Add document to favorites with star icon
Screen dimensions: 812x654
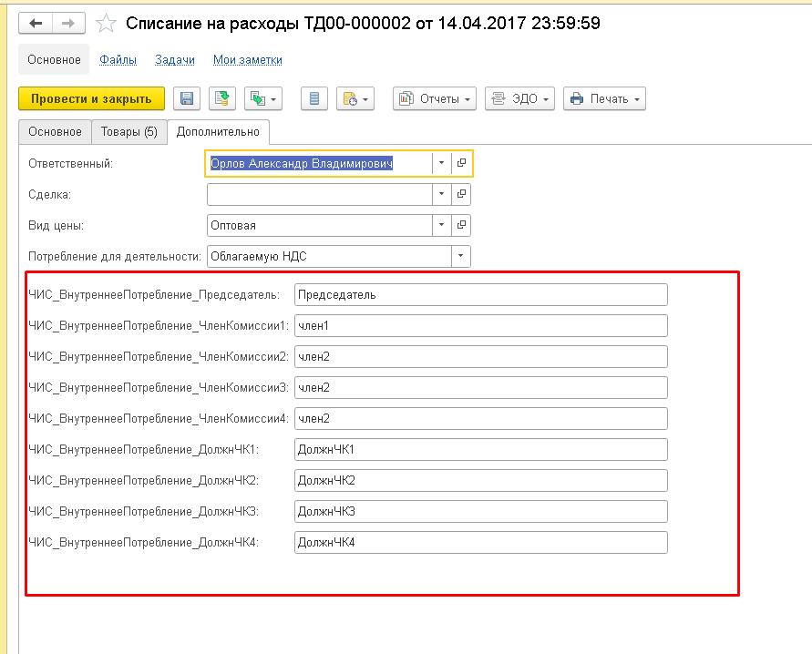(x=106, y=24)
